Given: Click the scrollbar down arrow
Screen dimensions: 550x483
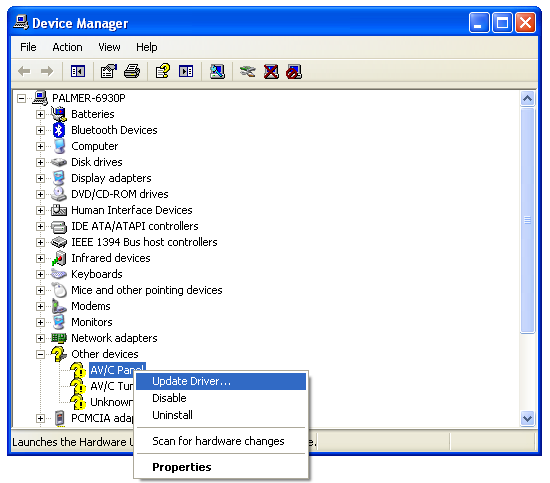Looking at the screenshot, I should click(x=528, y=418).
